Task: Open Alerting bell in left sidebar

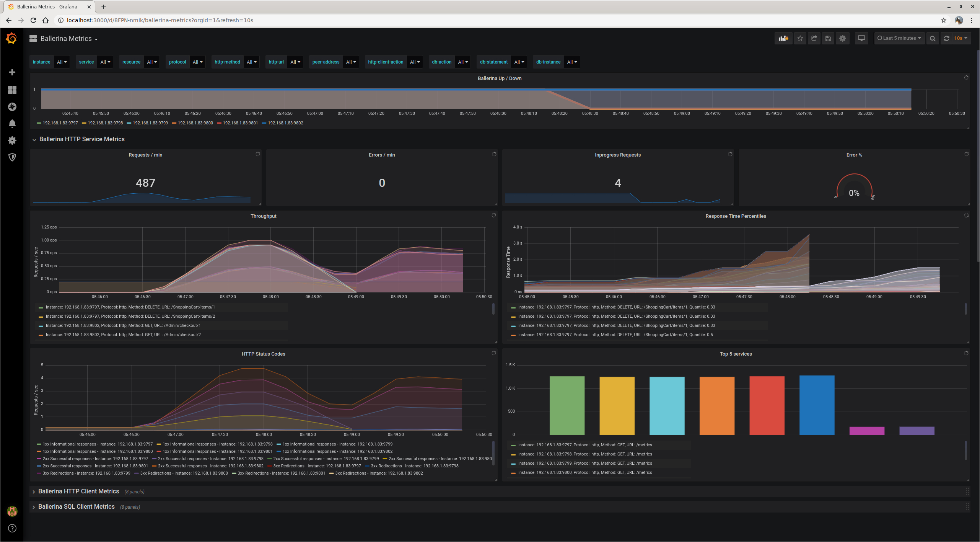Action: pyautogui.click(x=12, y=124)
